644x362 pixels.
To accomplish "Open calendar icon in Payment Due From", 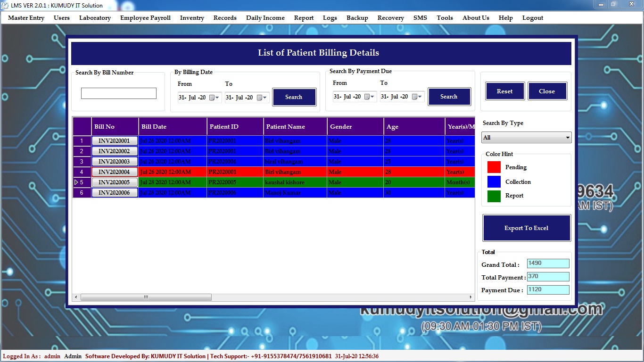I will (x=367, y=97).
